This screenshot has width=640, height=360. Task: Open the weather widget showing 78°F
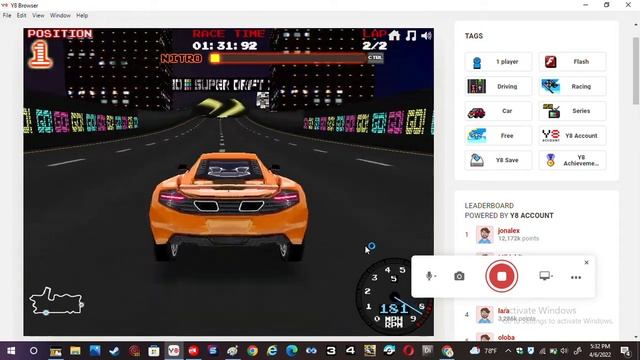pos(484,351)
